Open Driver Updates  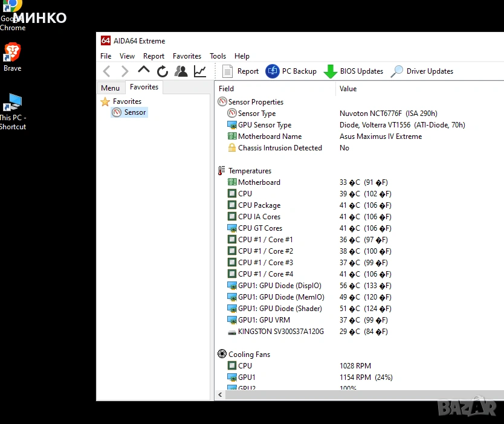click(422, 71)
